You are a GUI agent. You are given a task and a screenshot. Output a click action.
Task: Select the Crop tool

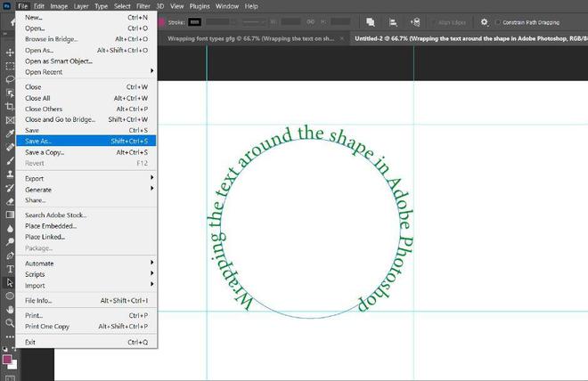point(9,106)
